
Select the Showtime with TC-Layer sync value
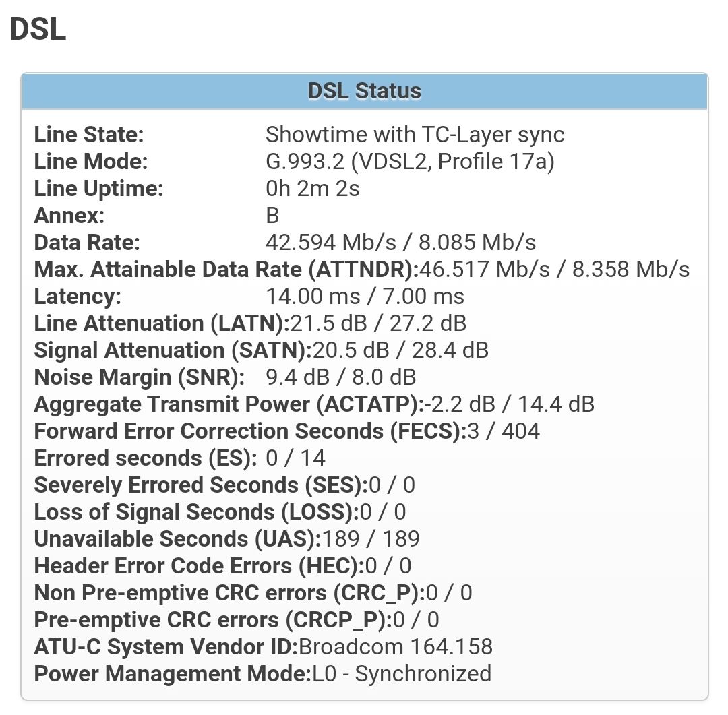pos(415,135)
